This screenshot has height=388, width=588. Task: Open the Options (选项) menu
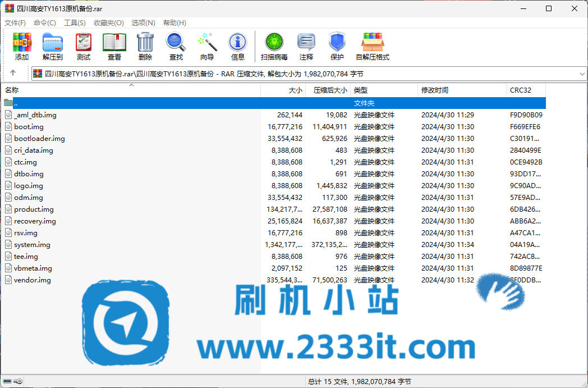point(143,23)
